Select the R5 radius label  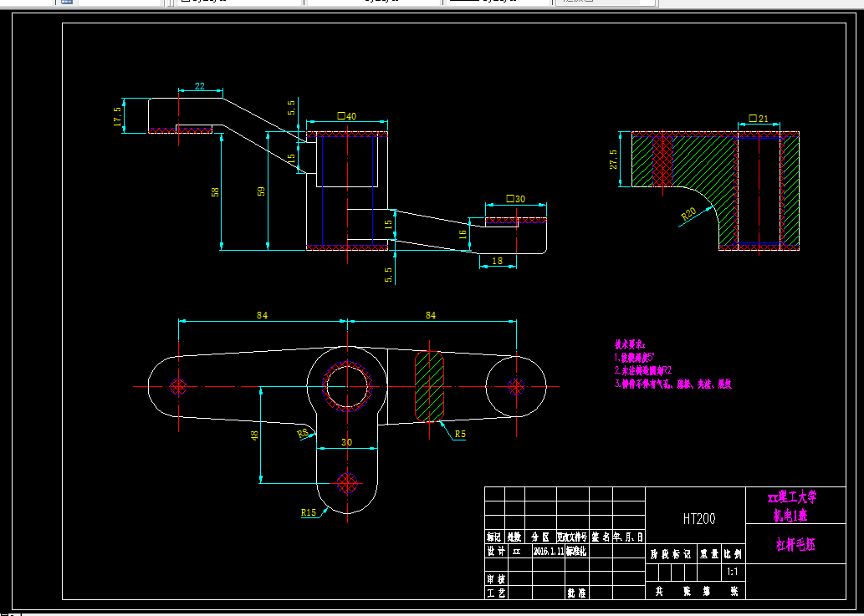click(460, 435)
